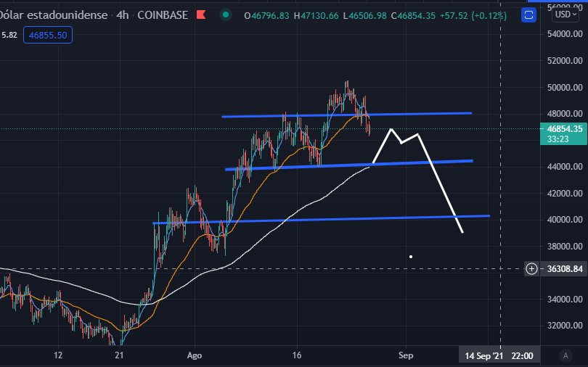
Task: Click the 46855.50 indicator value box
Action: pyautogui.click(x=48, y=36)
